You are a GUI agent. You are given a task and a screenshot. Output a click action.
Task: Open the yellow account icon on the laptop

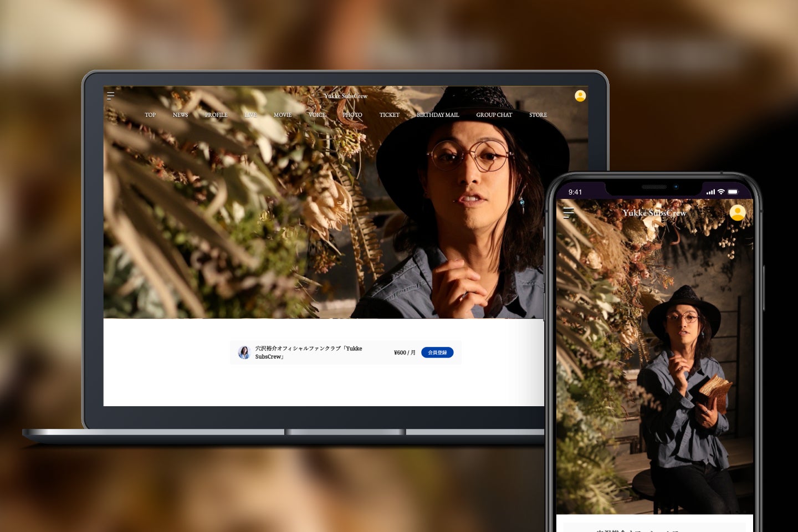pos(580,96)
